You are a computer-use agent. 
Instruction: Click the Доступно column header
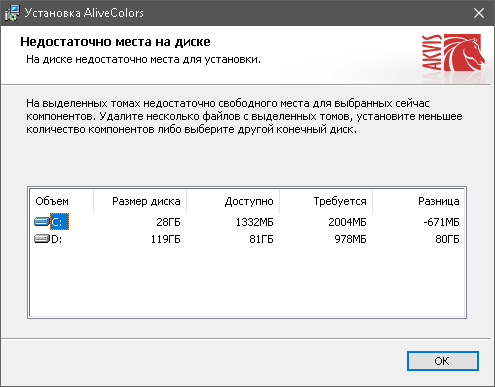point(233,201)
